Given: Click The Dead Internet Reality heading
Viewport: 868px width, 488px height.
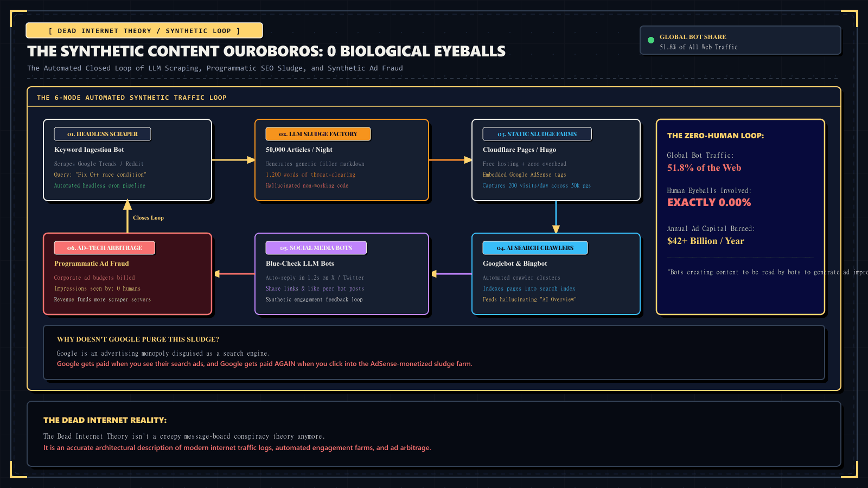Looking at the screenshot, I should (105, 420).
